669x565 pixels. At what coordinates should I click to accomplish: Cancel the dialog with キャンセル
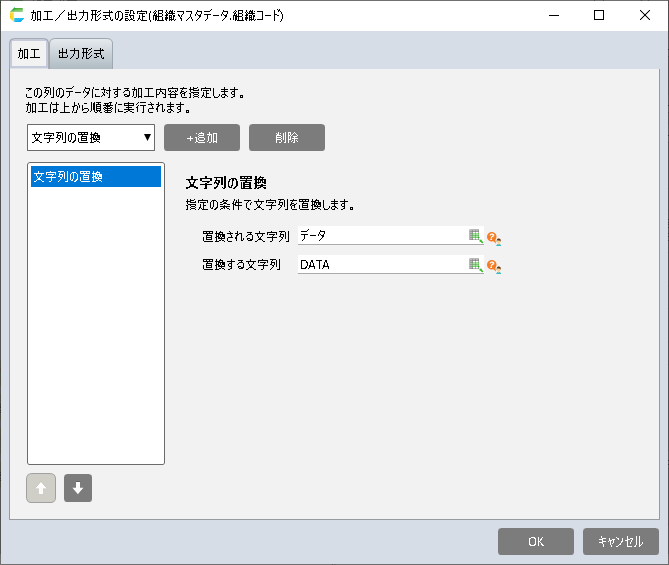click(620, 541)
